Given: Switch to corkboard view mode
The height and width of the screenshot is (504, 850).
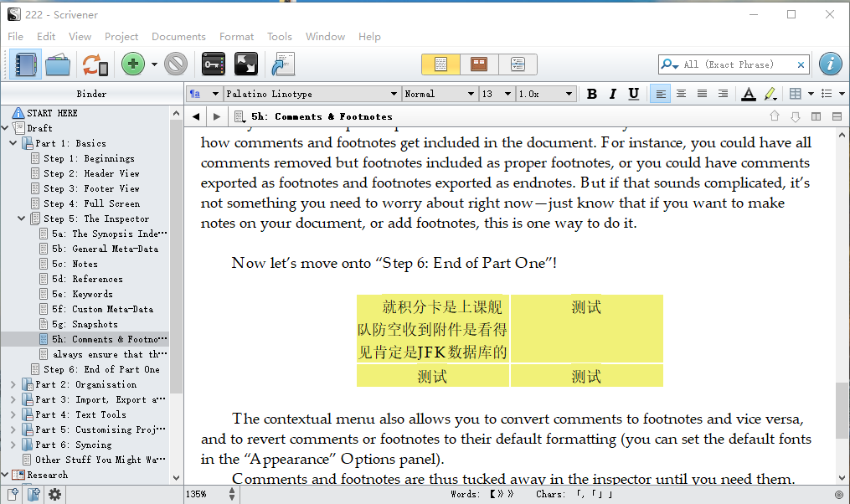Looking at the screenshot, I should tap(479, 64).
